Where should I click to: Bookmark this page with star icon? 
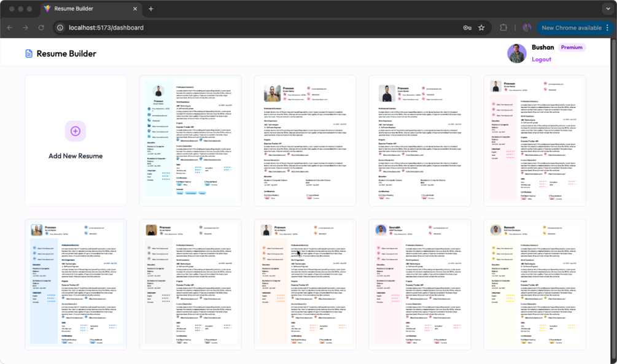[481, 28]
